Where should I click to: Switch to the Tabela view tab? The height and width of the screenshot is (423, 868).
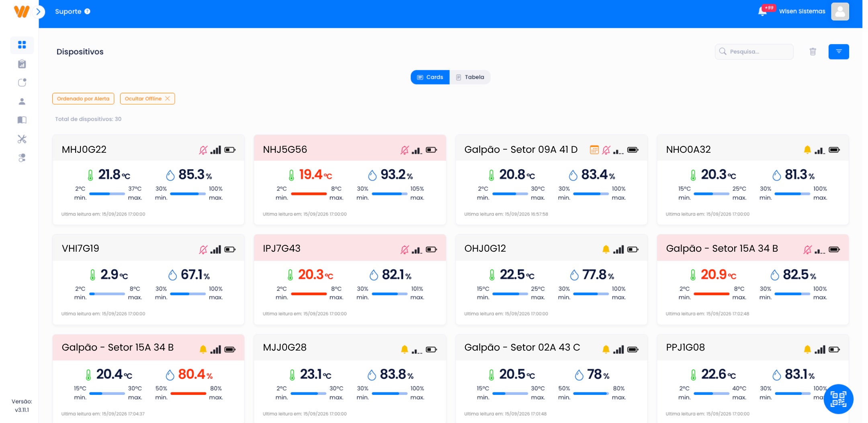tap(470, 77)
